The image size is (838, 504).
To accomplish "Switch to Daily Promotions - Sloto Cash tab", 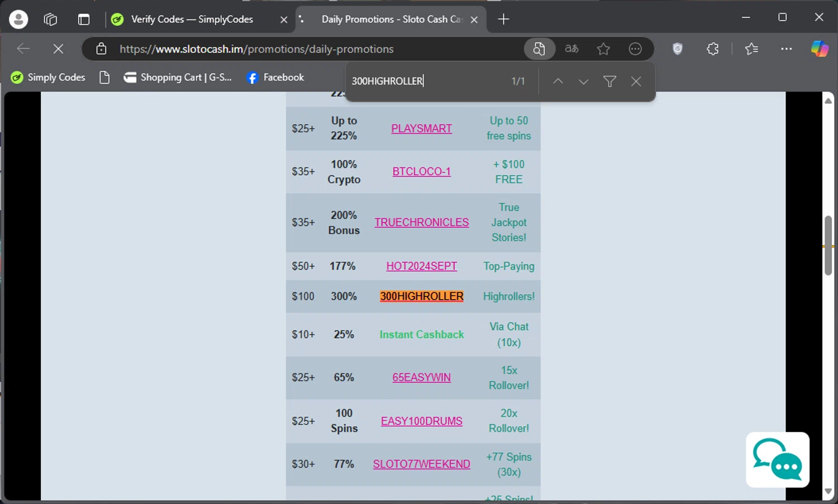I will pos(391,20).
